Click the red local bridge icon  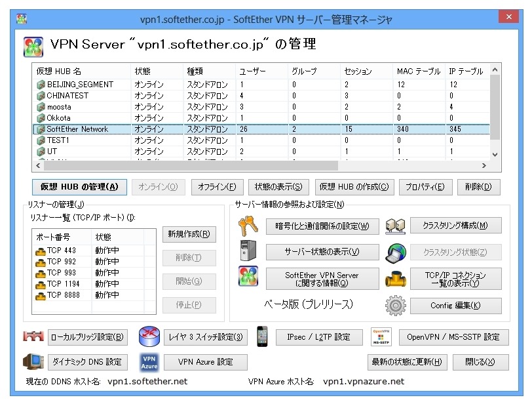(33, 336)
